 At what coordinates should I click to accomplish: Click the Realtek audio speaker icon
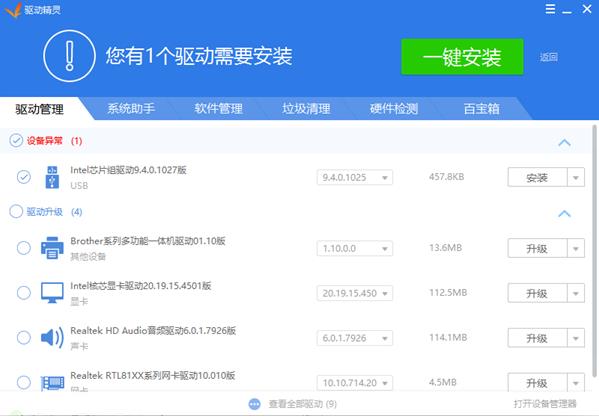pyautogui.click(x=52, y=337)
